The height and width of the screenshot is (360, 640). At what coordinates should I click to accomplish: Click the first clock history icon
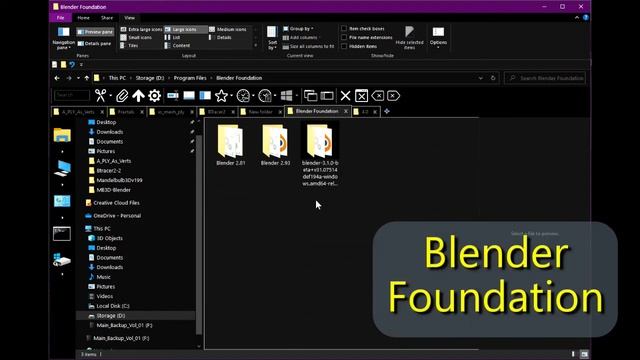[x=243, y=96]
